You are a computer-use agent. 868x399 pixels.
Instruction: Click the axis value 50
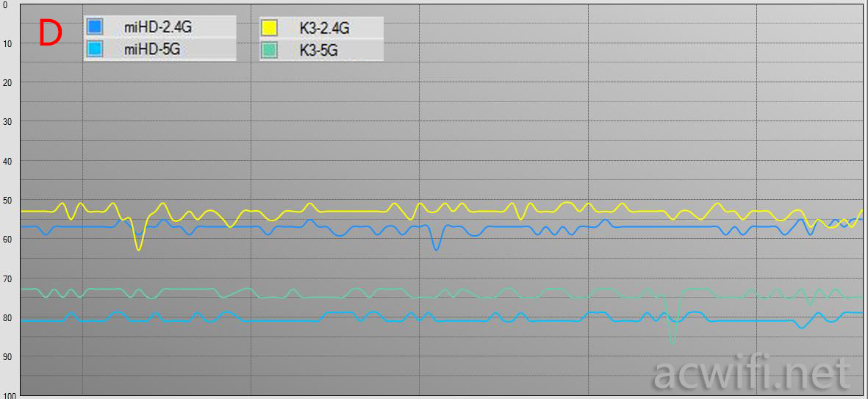(x=7, y=199)
